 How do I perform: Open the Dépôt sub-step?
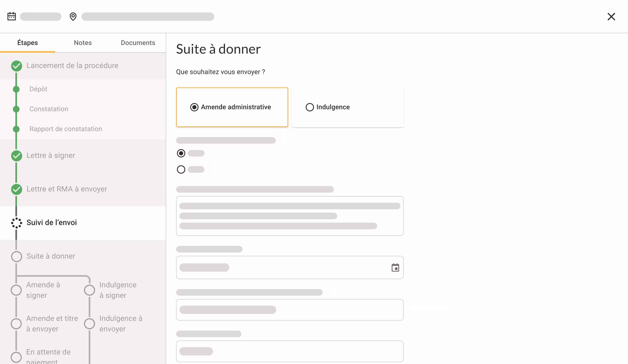click(38, 89)
